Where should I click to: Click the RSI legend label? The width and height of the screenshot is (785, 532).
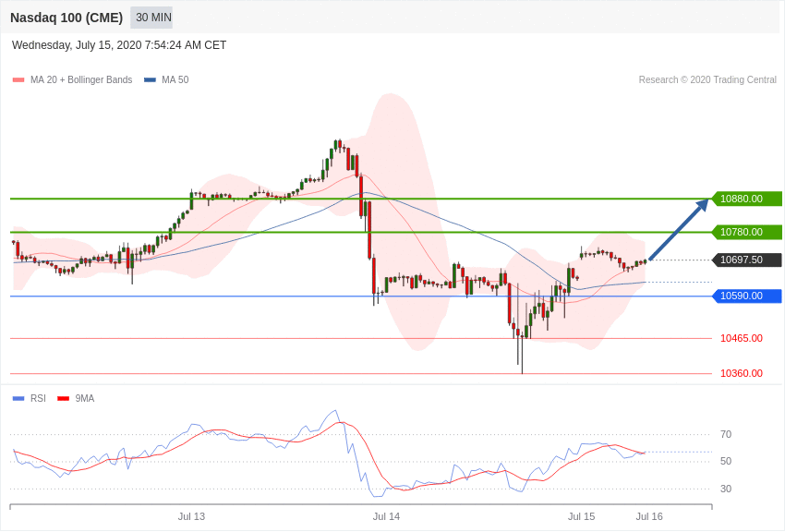click(x=38, y=398)
